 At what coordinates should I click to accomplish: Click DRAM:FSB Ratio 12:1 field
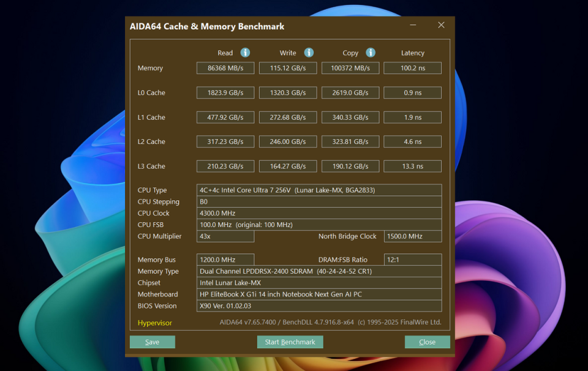413,260
